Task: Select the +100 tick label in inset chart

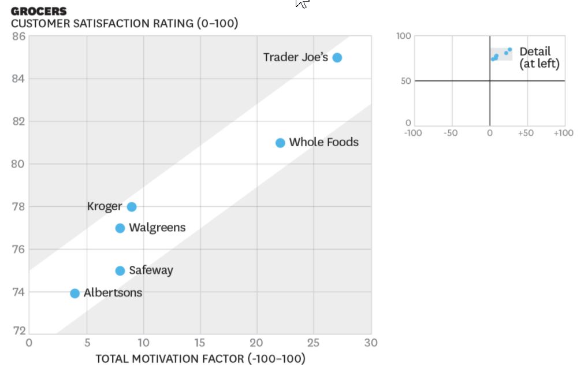Action: pyautogui.click(x=563, y=133)
